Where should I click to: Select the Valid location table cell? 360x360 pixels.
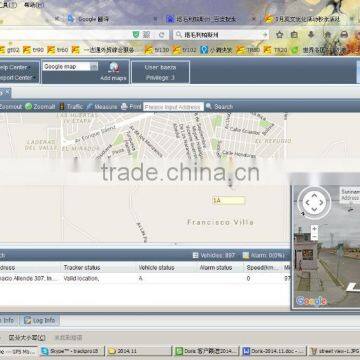point(81,278)
